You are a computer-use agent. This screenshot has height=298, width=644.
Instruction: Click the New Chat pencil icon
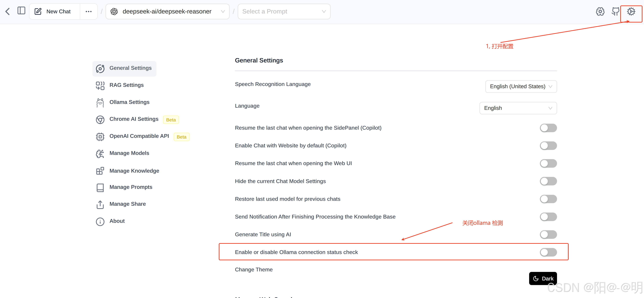point(38,11)
